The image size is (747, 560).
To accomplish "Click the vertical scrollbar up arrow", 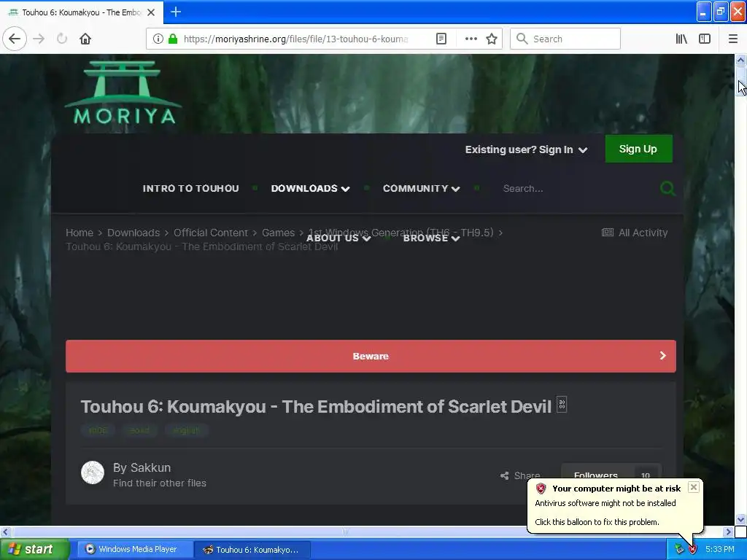I will pos(740,60).
